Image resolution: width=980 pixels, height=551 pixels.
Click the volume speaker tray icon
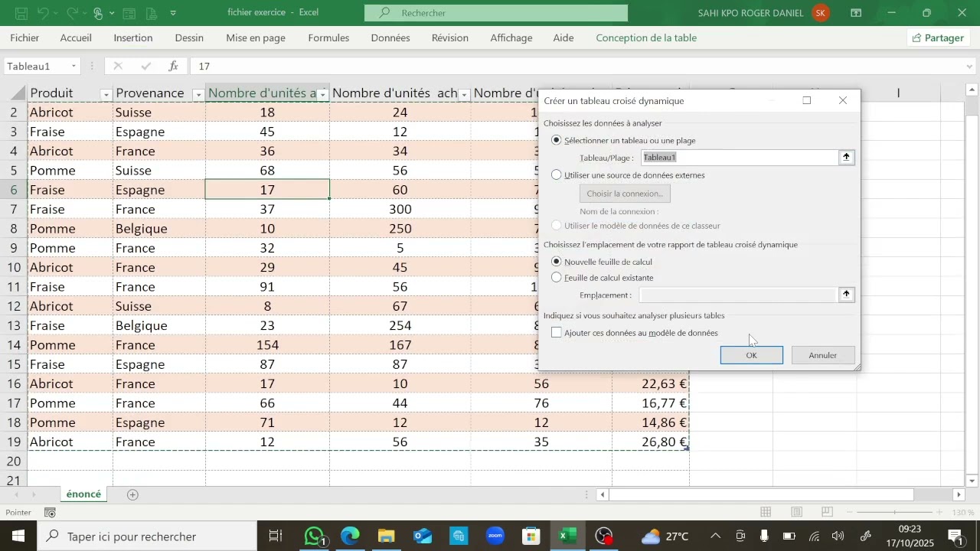click(838, 536)
